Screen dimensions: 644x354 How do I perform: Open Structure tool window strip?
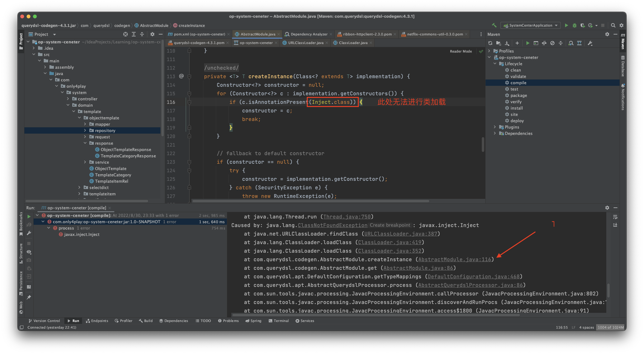point(21,253)
